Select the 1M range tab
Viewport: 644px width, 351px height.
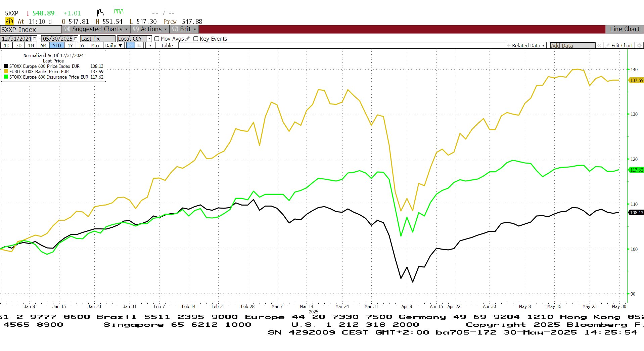(31, 46)
